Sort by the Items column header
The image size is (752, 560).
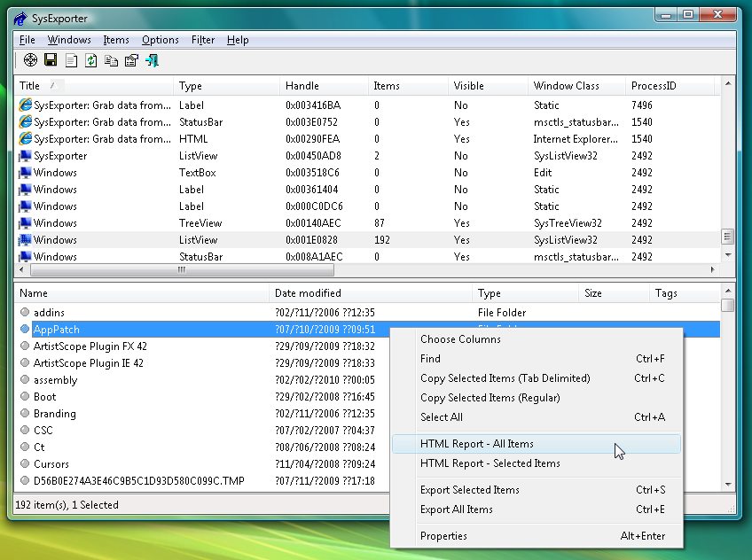(x=408, y=86)
